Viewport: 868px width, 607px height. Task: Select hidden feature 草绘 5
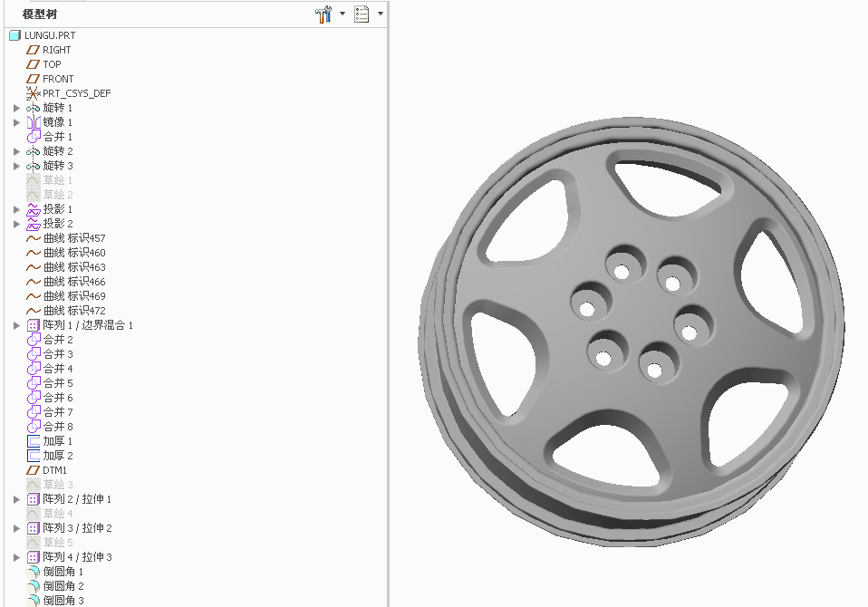click(58, 543)
